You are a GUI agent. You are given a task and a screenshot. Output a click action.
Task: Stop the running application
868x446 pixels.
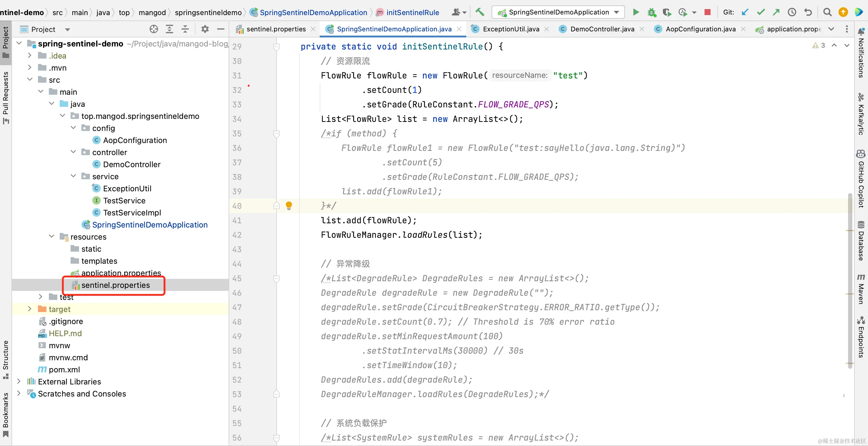[707, 12]
